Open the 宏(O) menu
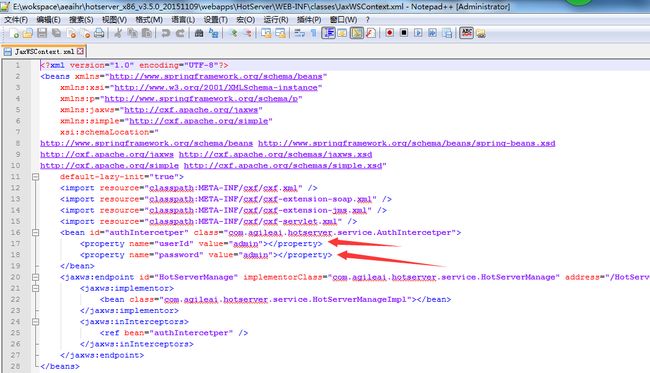The height and width of the screenshot is (373, 650). (x=245, y=19)
